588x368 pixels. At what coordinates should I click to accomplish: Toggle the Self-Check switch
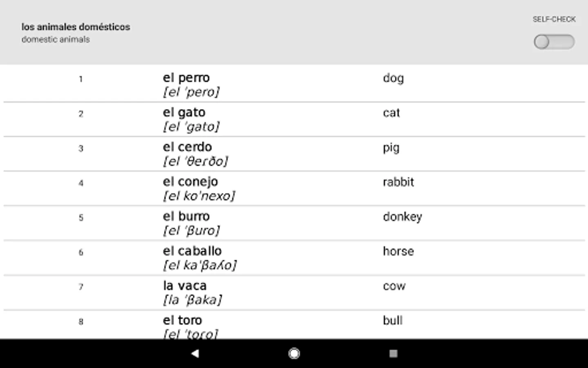554,42
